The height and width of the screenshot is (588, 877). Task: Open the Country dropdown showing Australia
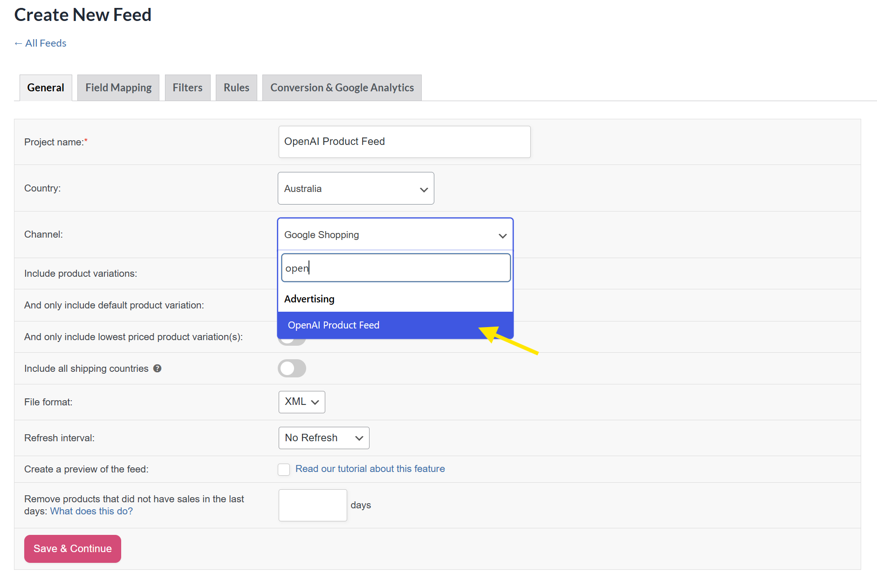coord(356,189)
